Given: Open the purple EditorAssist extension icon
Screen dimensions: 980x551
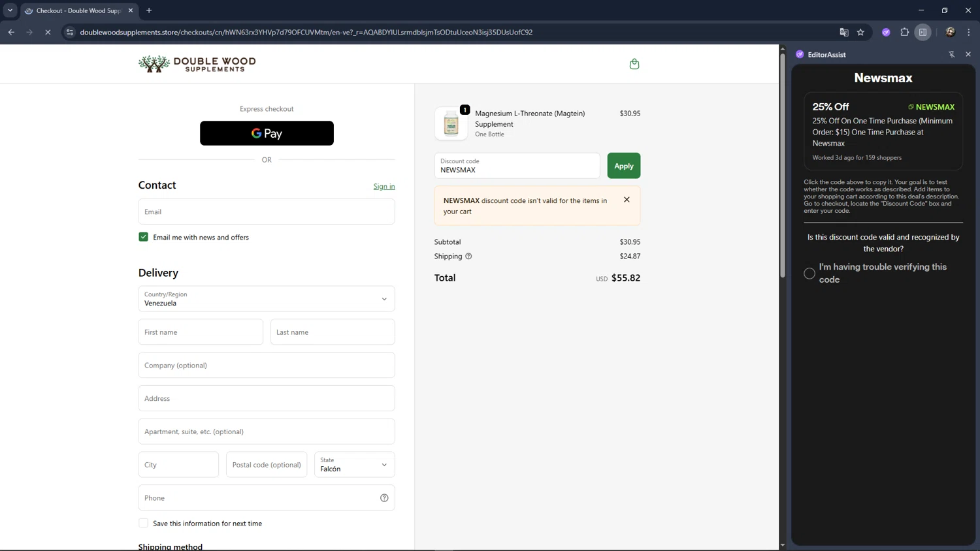Looking at the screenshot, I should pyautogui.click(x=886, y=32).
